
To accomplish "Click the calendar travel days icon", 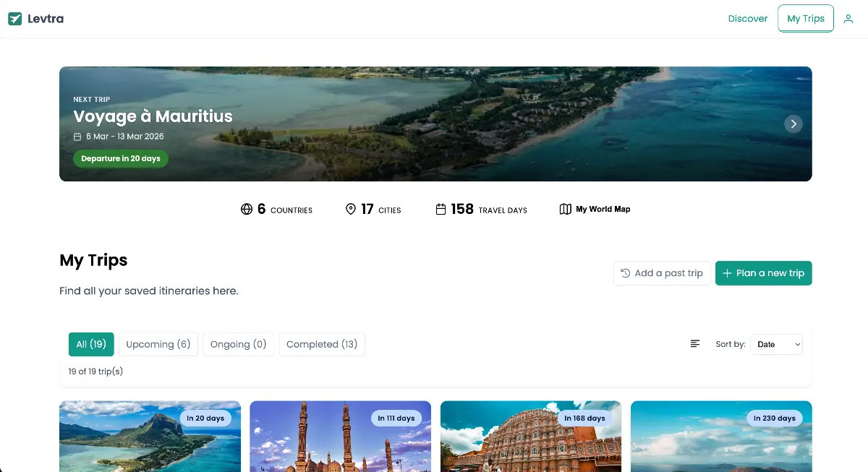I will 441,210.
